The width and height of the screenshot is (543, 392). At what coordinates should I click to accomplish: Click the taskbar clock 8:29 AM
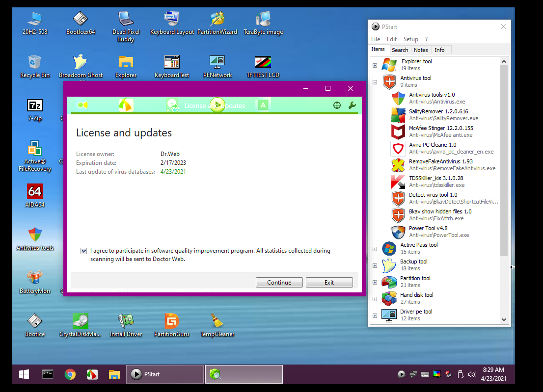[x=493, y=374]
